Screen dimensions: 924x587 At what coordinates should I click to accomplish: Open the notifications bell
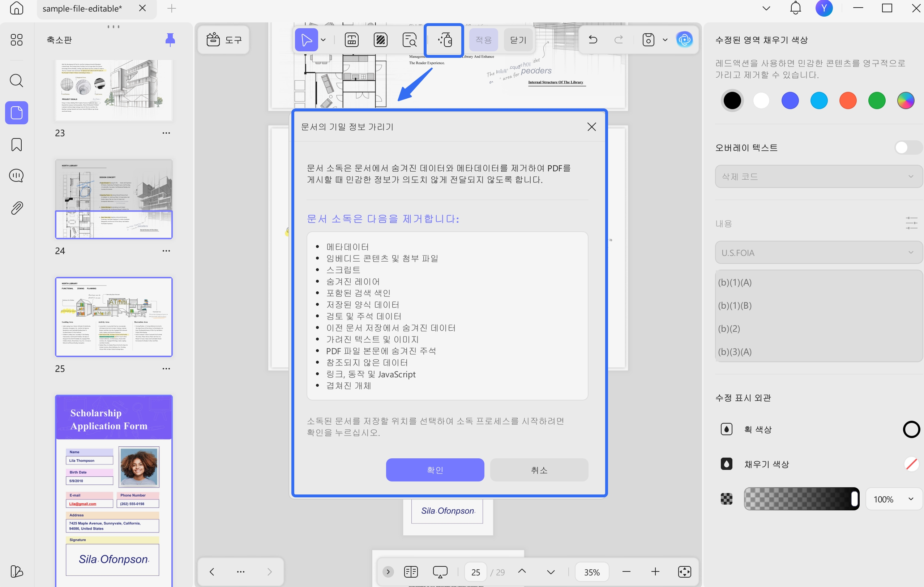point(795,8)
